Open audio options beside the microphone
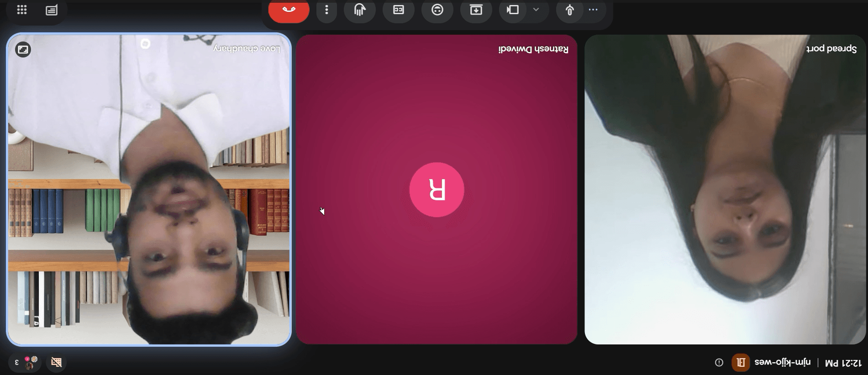Image resolution: width=868 pixels, height=375 pixels. (593, 10)
